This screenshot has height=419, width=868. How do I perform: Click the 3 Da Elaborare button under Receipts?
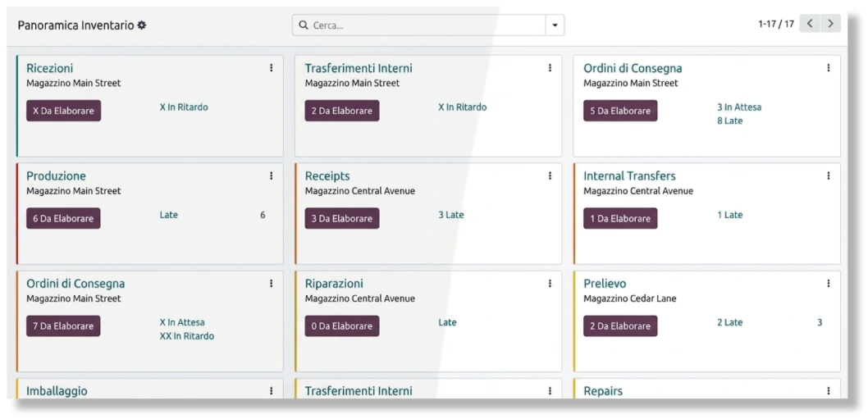[x=342, y=218]
